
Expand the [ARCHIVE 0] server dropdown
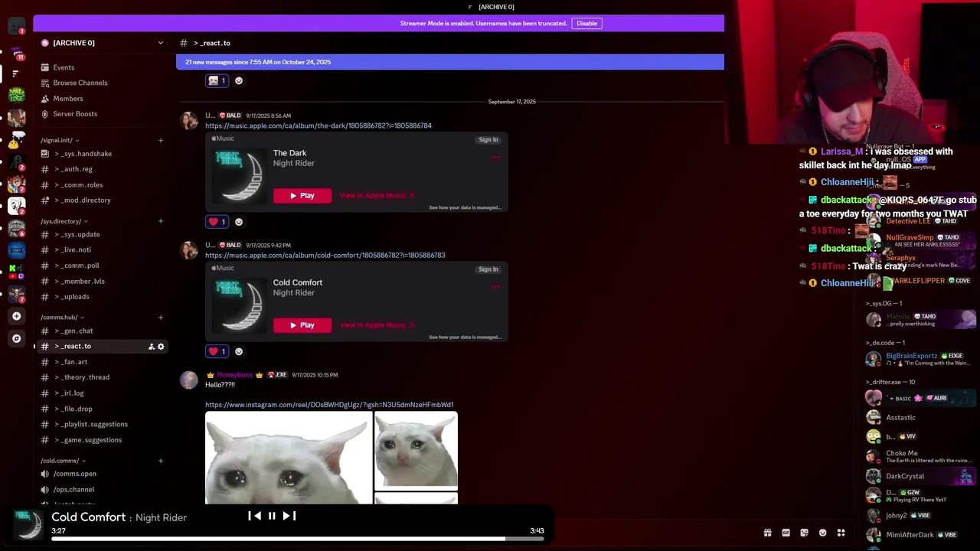[x=161, y=43]
